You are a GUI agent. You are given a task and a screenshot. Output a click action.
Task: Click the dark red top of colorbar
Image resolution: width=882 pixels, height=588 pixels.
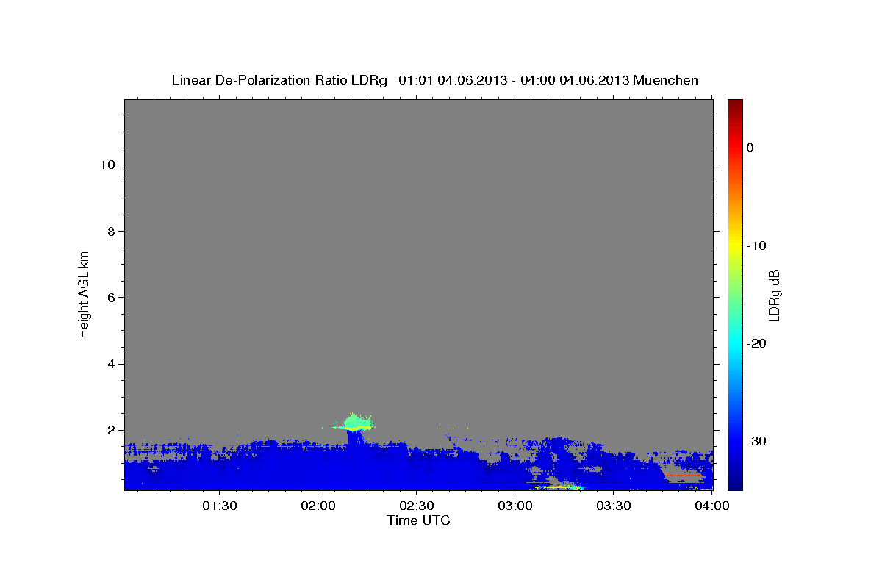(x=735, y=104)
